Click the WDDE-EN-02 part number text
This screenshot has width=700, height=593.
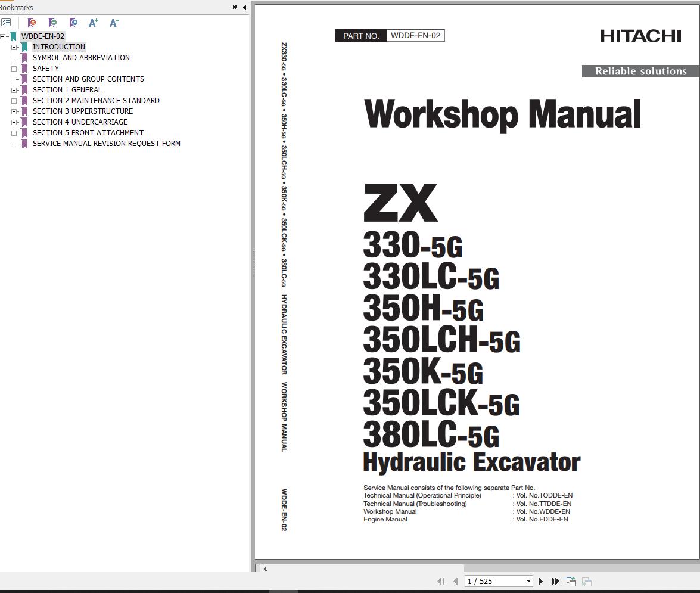415,35
